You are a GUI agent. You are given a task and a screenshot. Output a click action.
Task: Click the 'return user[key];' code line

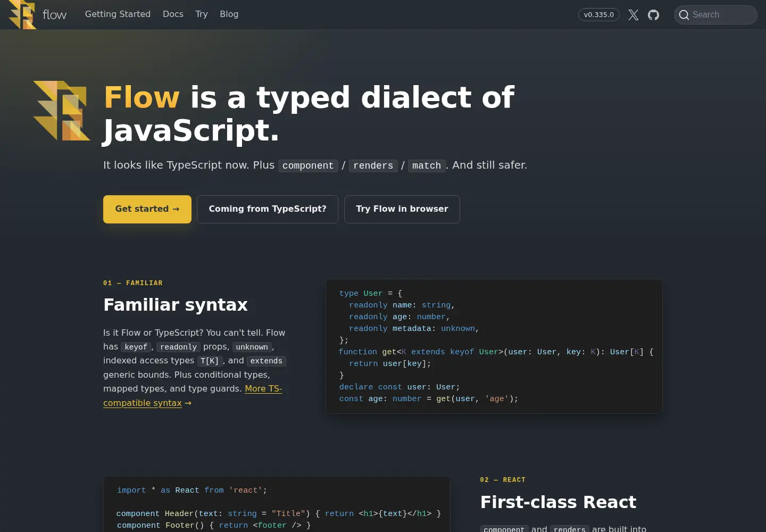(390, 364)
